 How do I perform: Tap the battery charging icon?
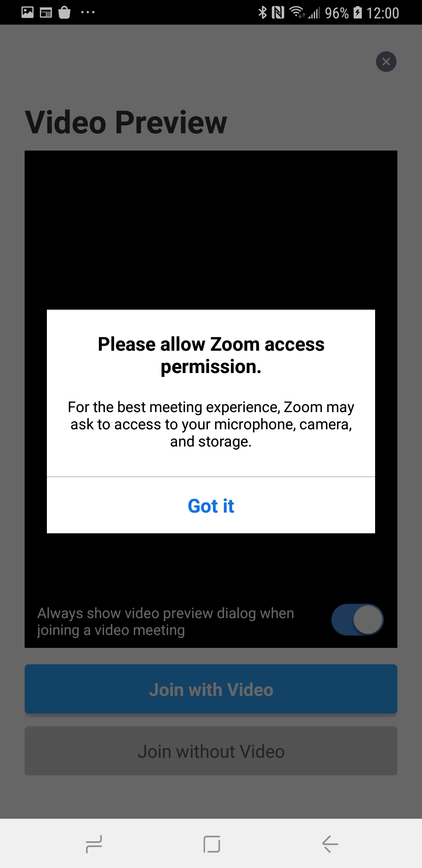pyautogui.click(x=358, y=13)
